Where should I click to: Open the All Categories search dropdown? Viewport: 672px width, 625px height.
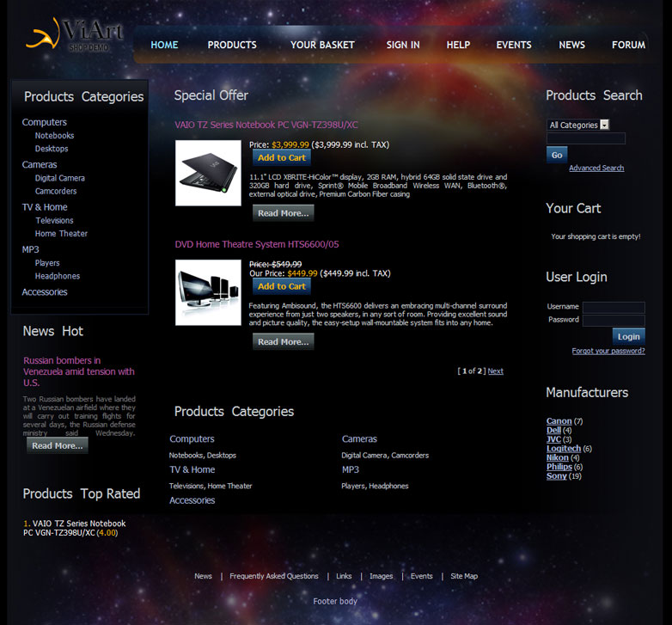(578, 125)
